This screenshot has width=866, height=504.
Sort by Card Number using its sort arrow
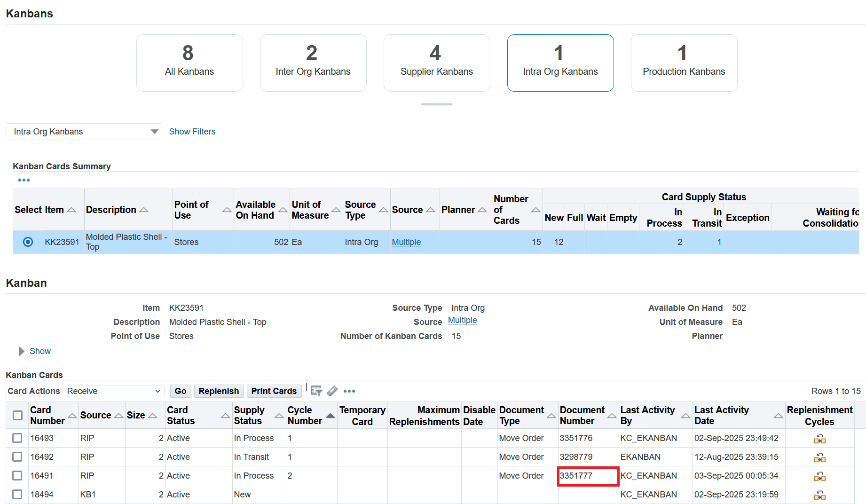71,416
